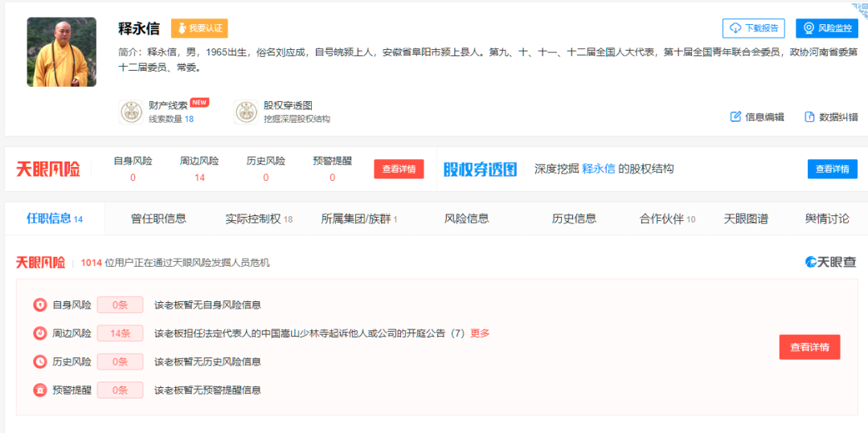Click the 0条 badge for 历史风险
Screen dimensions: 868x433
120,362
